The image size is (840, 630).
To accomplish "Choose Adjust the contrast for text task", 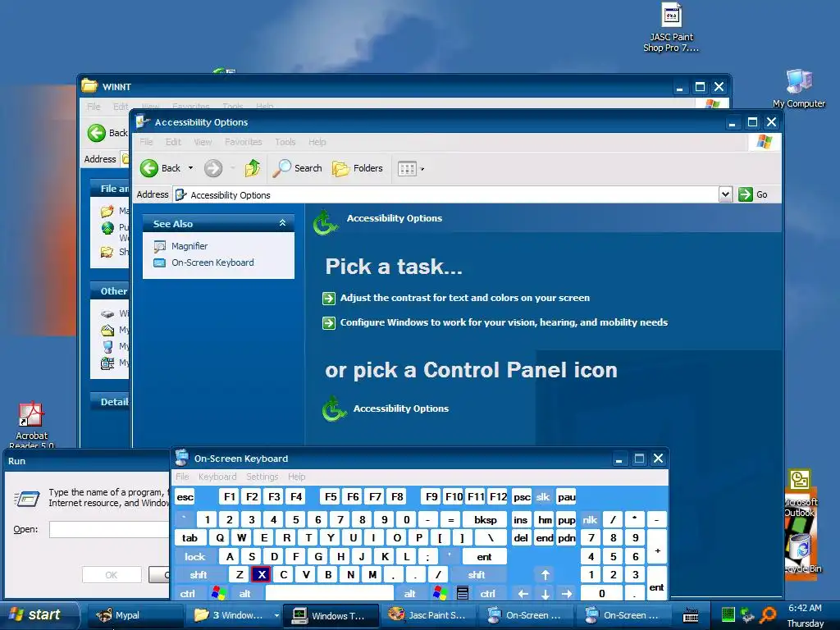I will point(464,298).
